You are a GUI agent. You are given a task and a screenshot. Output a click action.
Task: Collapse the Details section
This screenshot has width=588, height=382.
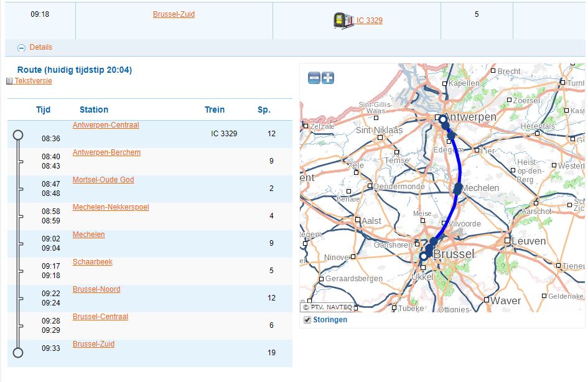[22, 47]
